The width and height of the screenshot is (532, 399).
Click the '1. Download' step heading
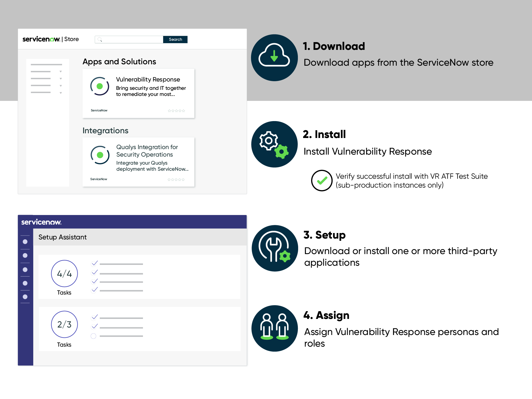click(334, 46)
